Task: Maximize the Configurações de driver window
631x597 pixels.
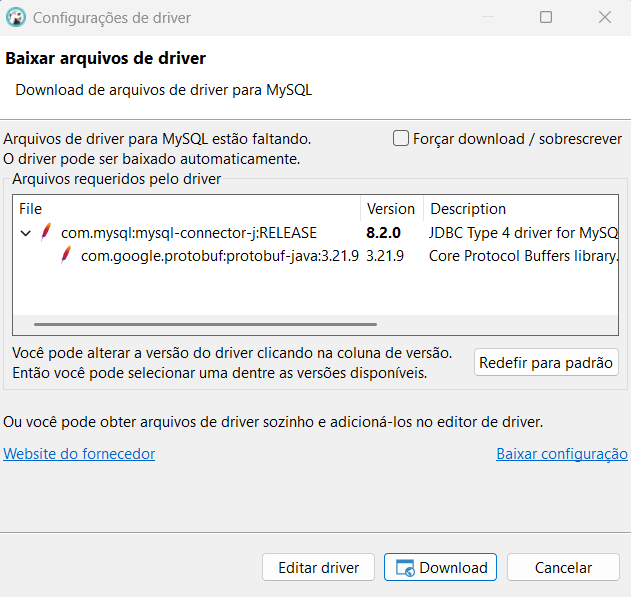Action: click(x=546, y=17)
